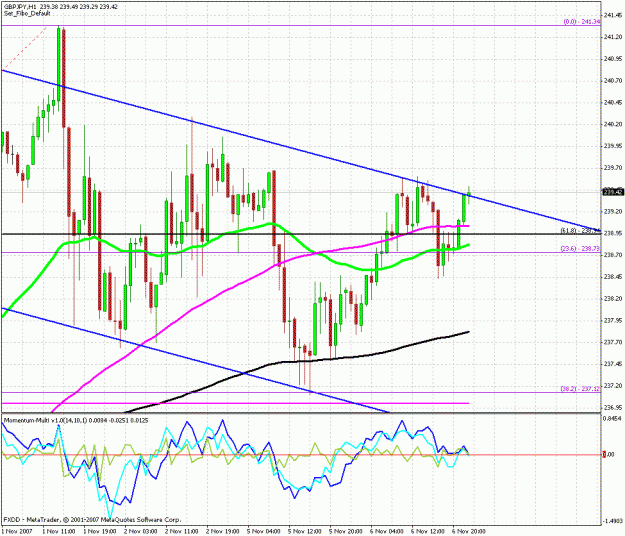Image resolution: width=625 pixels, height=536 pixels.
Task: Click the 239.70 price axis value
Action: [613, 168]
